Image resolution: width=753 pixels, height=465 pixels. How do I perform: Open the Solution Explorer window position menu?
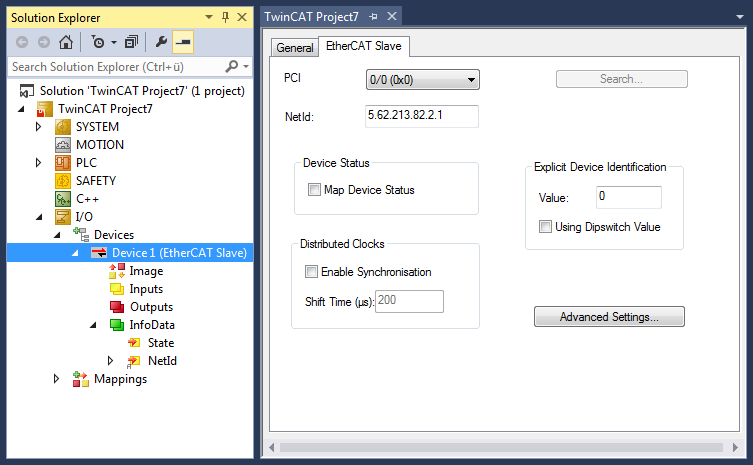click(x=209, y=17)
